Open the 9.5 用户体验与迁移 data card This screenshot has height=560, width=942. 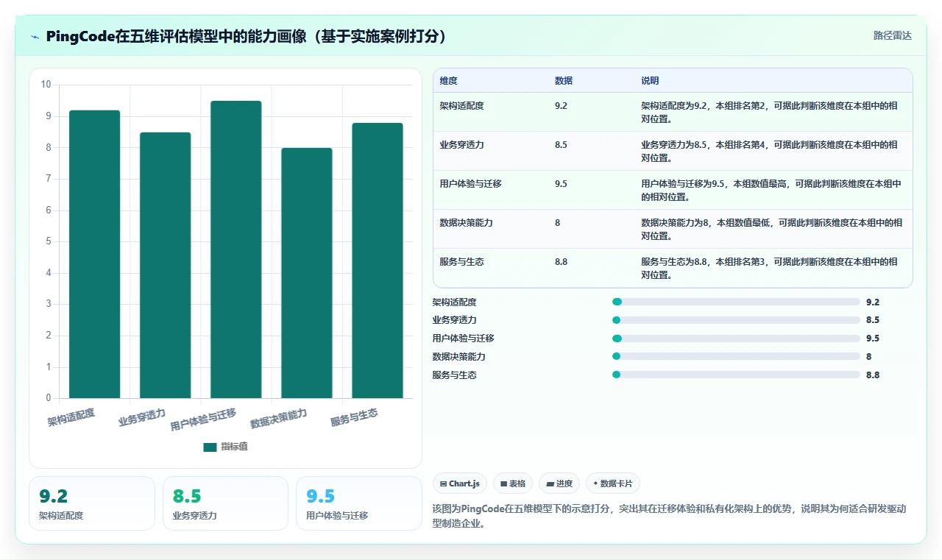tap(358, 503)
